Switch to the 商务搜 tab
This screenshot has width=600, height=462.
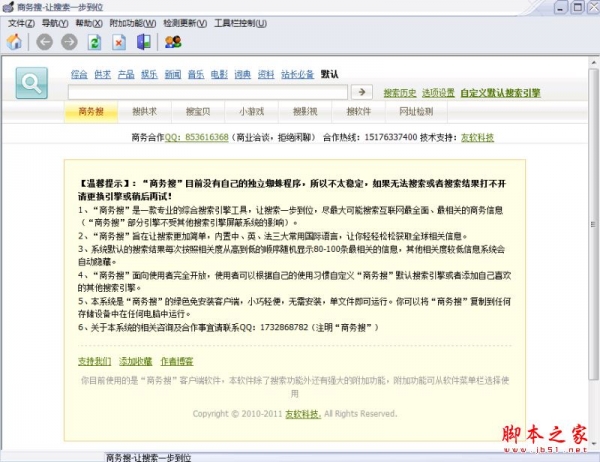91,112
